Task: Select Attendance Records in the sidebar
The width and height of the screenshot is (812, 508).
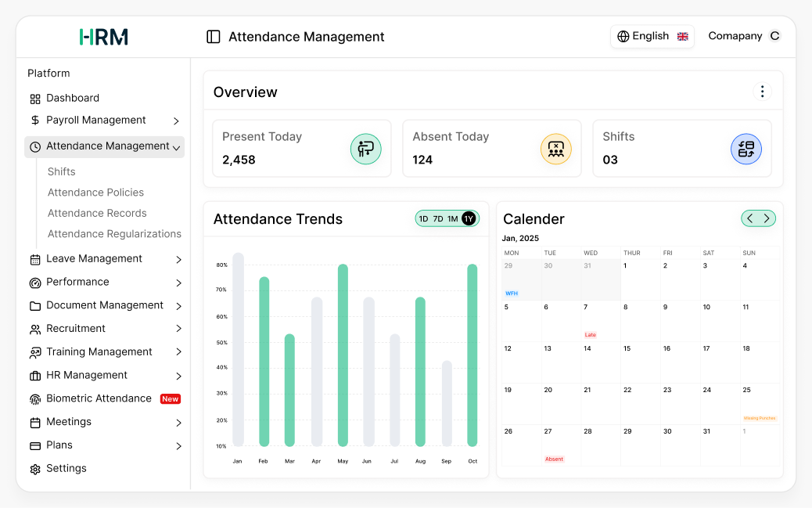Action: click(x=97, y=213)
